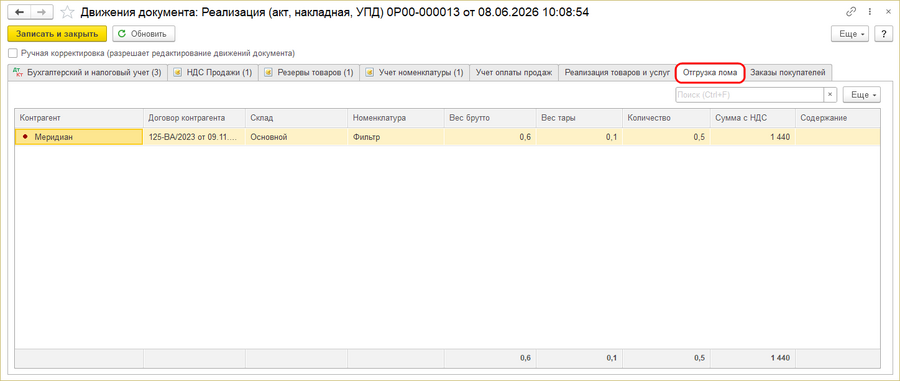Screen dimensions: 900x381
Task: Go back with the left arrow
Action: click(18, 12)
